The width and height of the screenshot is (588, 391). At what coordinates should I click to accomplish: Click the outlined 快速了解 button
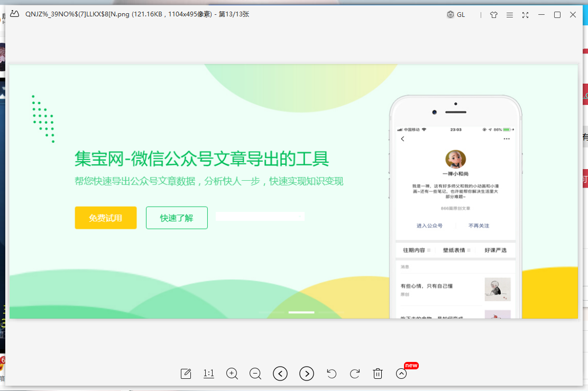(177, 218)
